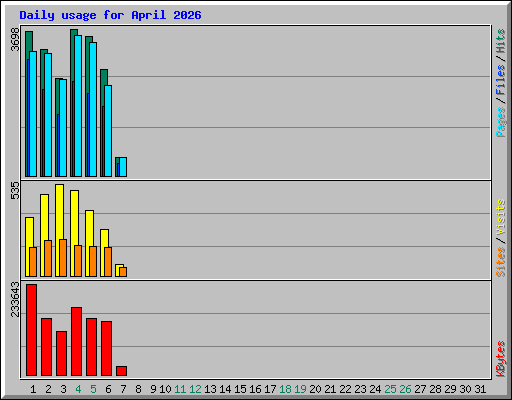Select day 15 on the x-axis
Image resolution: width=512 pixels, height=400 pixels.
[240, 389]
